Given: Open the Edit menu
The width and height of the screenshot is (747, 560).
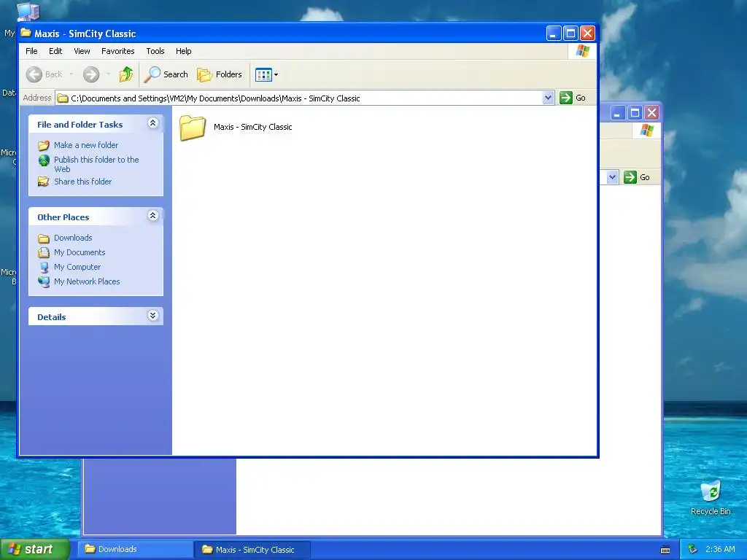Looking at the screenshot, I should [x=55, y=51].
